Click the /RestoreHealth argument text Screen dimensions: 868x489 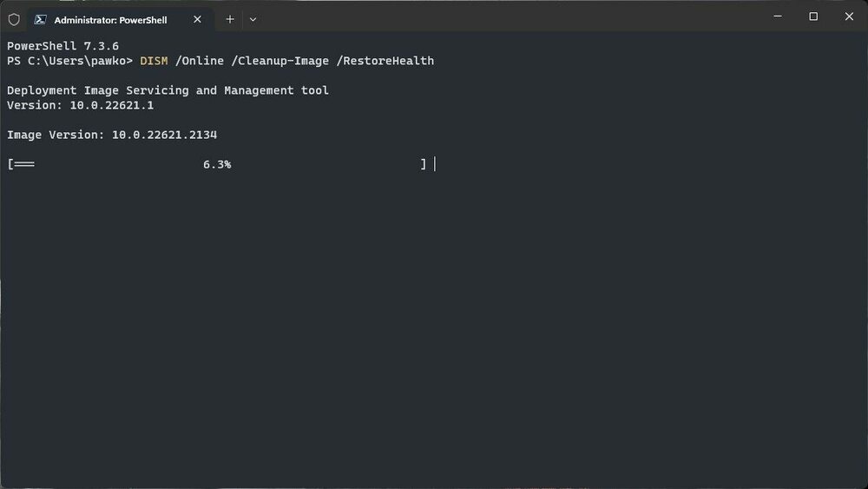(x=385, y=61)
